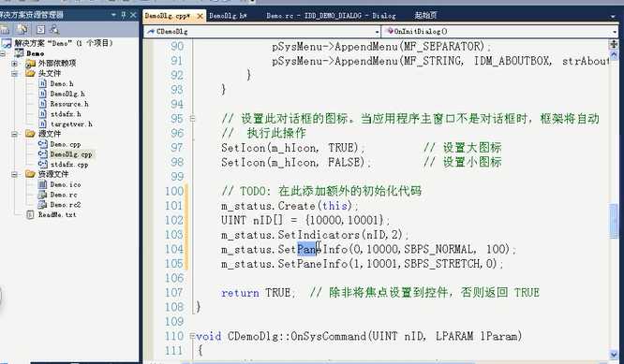The image size is (624, 364).
Task: Collapse the comment outline at line 95
Action: [x=193, y=119]
